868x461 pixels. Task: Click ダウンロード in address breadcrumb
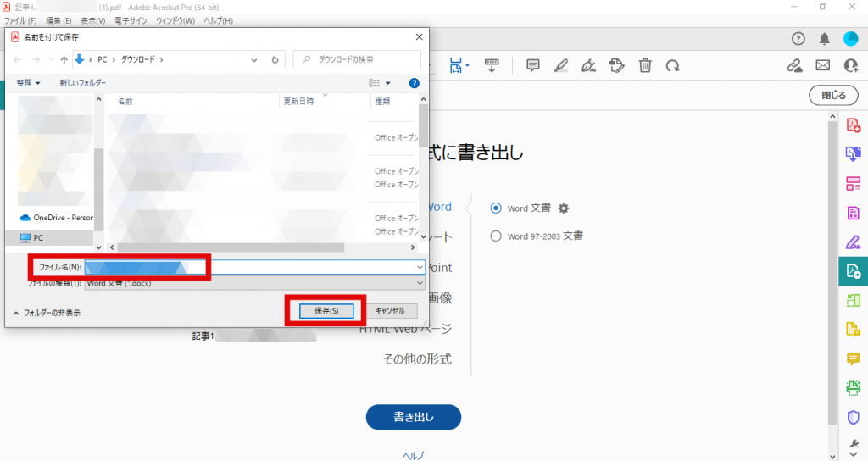tap(138, 60)
